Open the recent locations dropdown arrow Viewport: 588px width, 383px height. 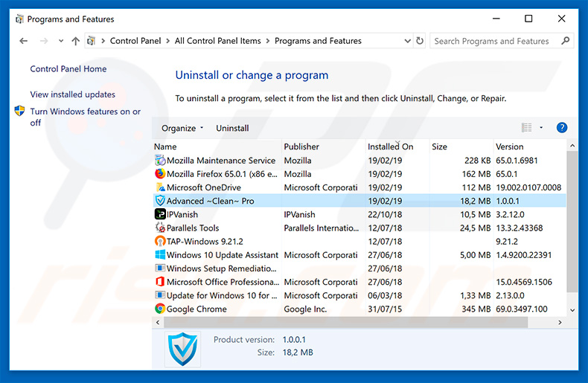[61, 41]
